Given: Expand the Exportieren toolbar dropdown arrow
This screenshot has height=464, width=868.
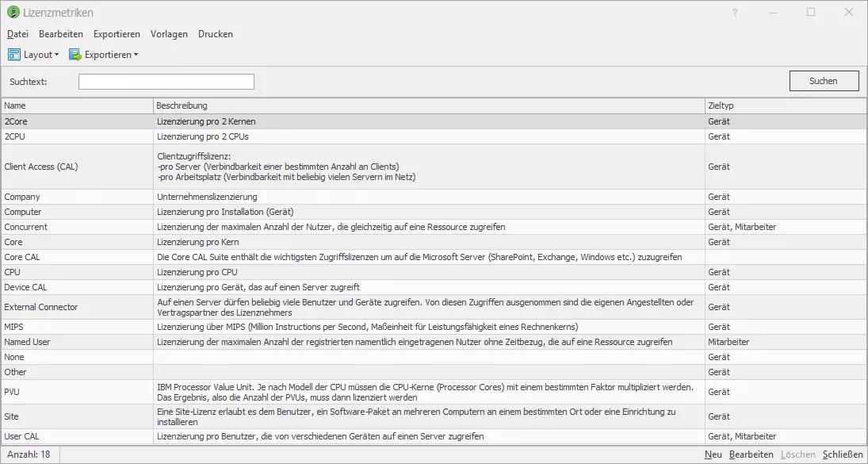Looking at the screenshot, I should tap(136, 55).
